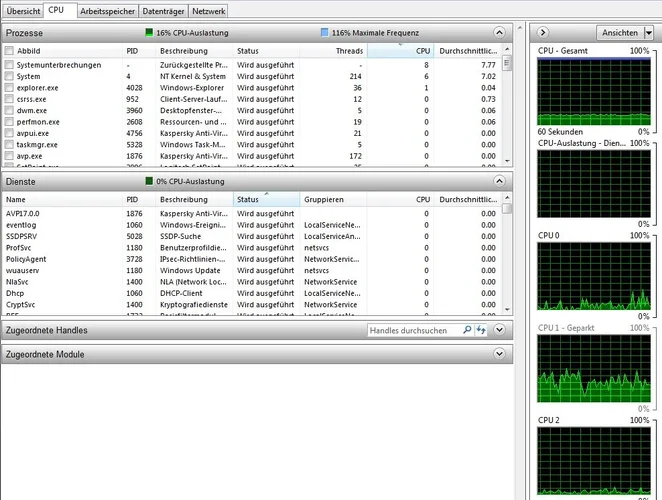Viewport: 662px width, 500px height.
Task: Select the PolicyAgent service row
Action: (252, 259)
